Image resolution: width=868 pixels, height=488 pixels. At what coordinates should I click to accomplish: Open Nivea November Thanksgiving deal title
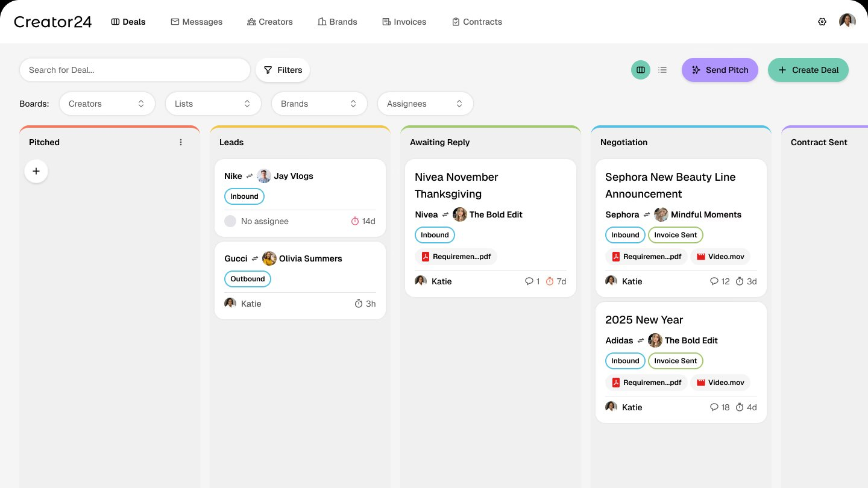456,186
